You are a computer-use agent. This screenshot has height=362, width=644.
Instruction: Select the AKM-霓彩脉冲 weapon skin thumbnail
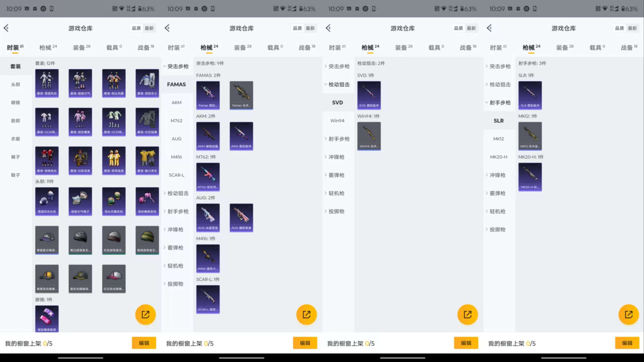point(241,136)
